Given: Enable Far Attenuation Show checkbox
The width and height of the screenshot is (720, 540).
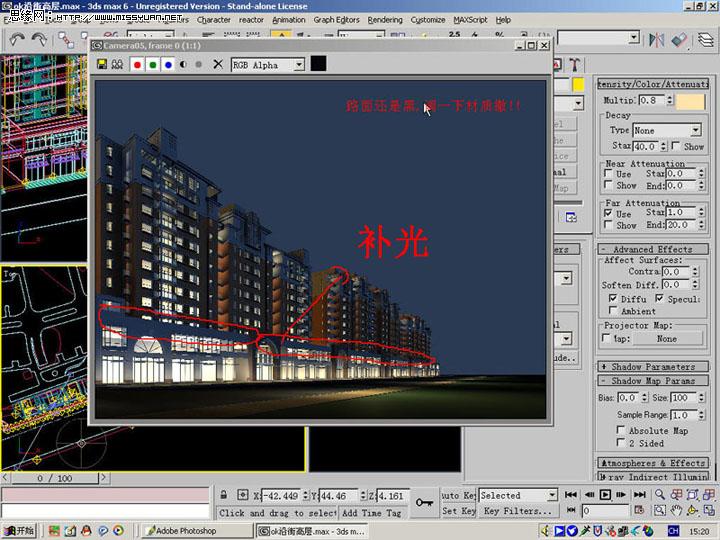Looking at the screenshot, I should [608, 224].
